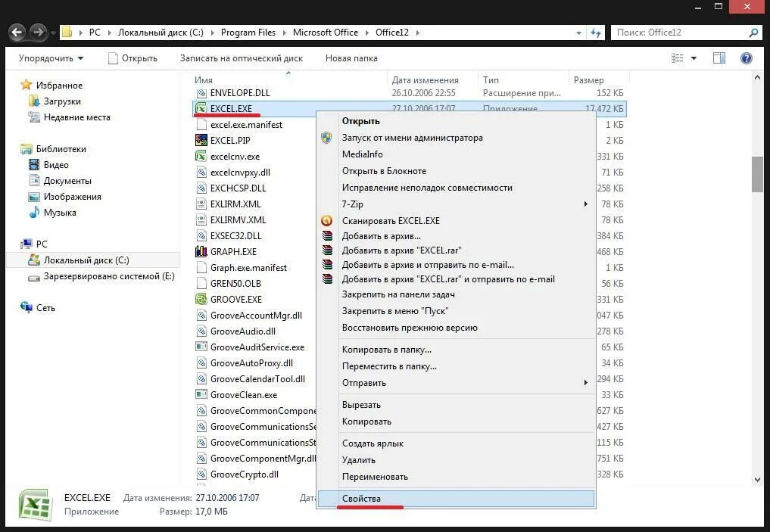Screen dimensions: 770x532
Task: Open Видео library
Action: (x=56, y=164)
